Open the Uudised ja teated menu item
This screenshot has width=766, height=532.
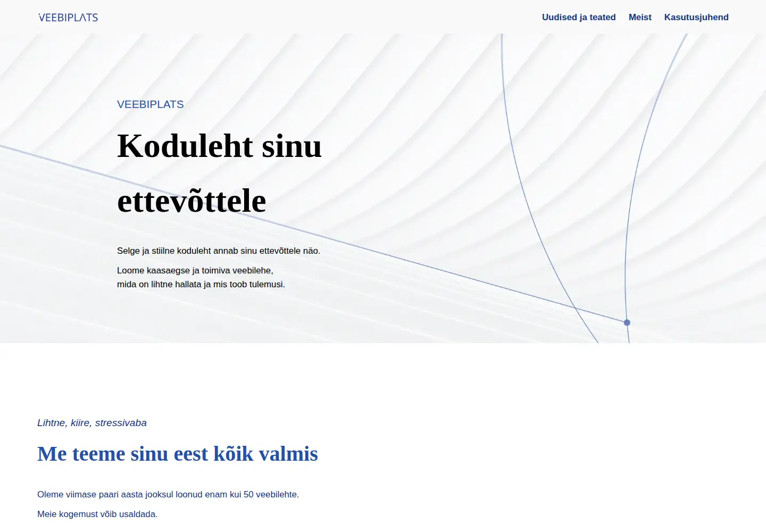(579, 17)
